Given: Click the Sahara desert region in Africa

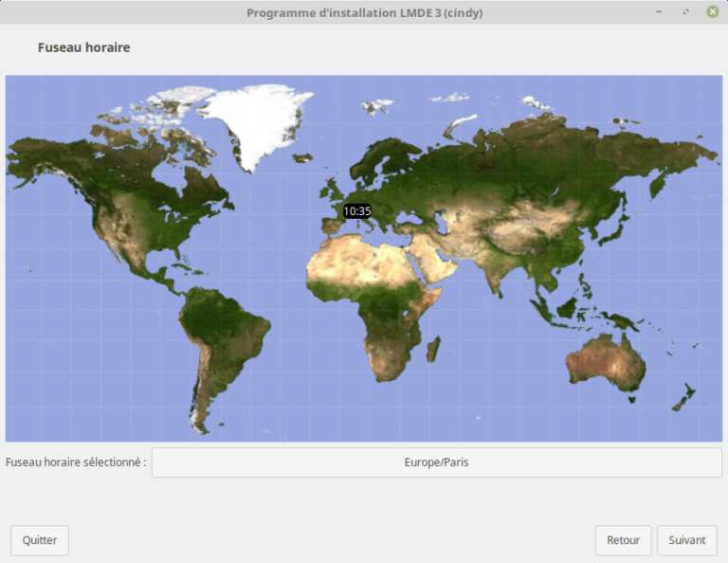Looking at the screenshot, I should 360,256.
